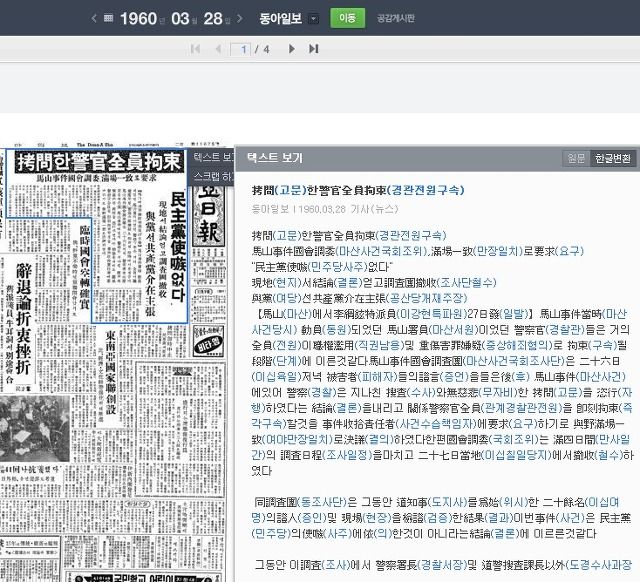Image resolution: width=640 pixels, height=582 pixels.
Task: Click the newspaper photo in lower left
Action: [x=34, y=427]
